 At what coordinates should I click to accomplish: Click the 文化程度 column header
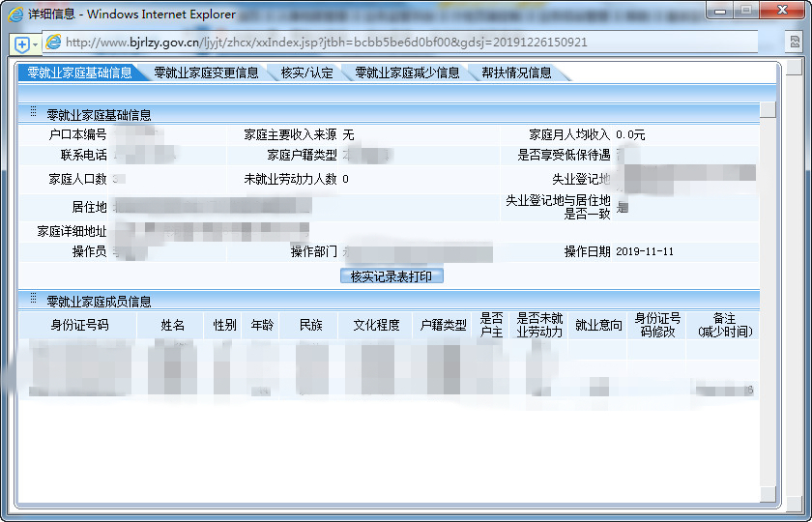[x=376, y=325]
